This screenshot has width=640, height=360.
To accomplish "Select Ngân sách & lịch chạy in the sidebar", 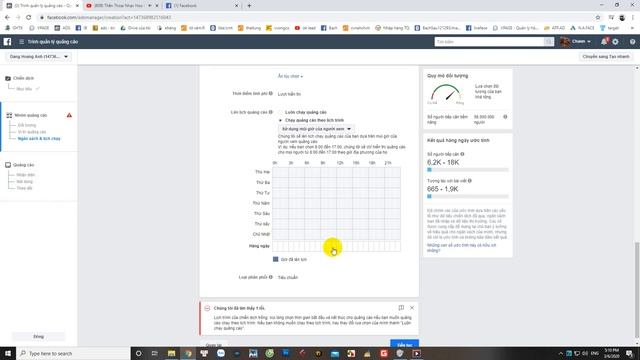I will pos(39,139).
